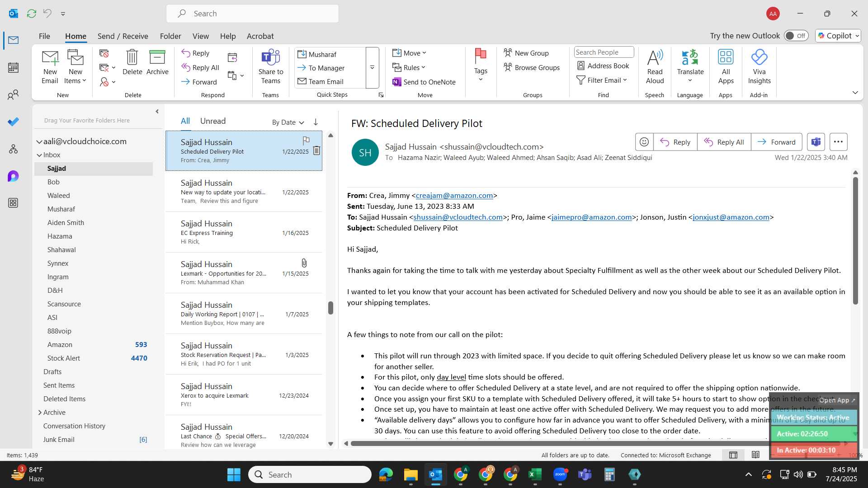The width and height of the screenshot is (868, 488).
Task: Click Teams icon in reading pane header
Action: pos(816,142)
